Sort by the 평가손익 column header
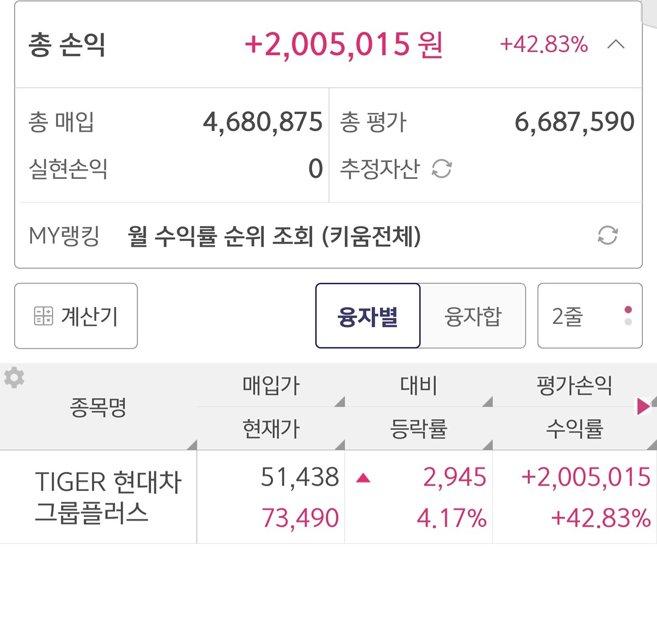This screenshot has height=644, width=657. [574, 386]
